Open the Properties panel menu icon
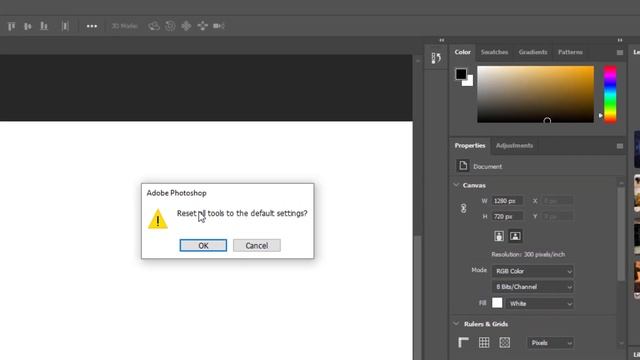Image resolution: width=640 pixels, height=360 pixels. pos(620,146)
